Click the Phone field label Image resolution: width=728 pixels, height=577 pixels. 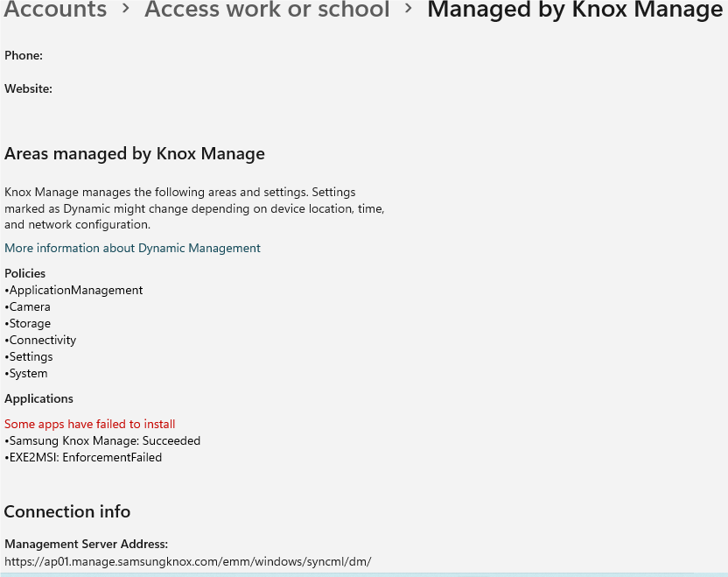[23, 55]
